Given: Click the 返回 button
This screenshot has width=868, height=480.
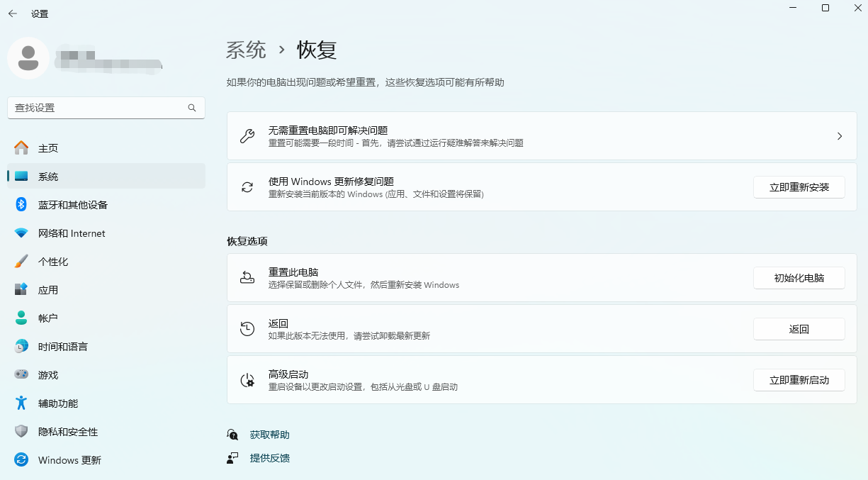Looking at the screenshot, I should [x=799, y=329].
